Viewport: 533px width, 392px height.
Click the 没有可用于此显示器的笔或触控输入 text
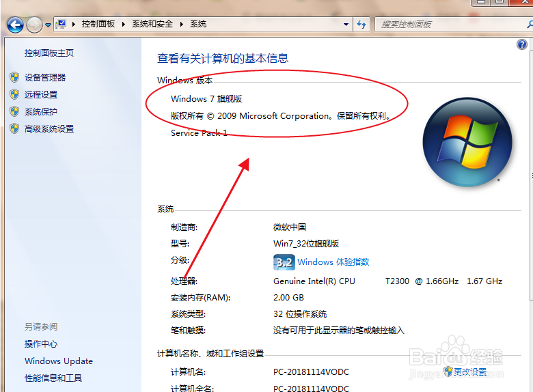click(x=339, y=330)
